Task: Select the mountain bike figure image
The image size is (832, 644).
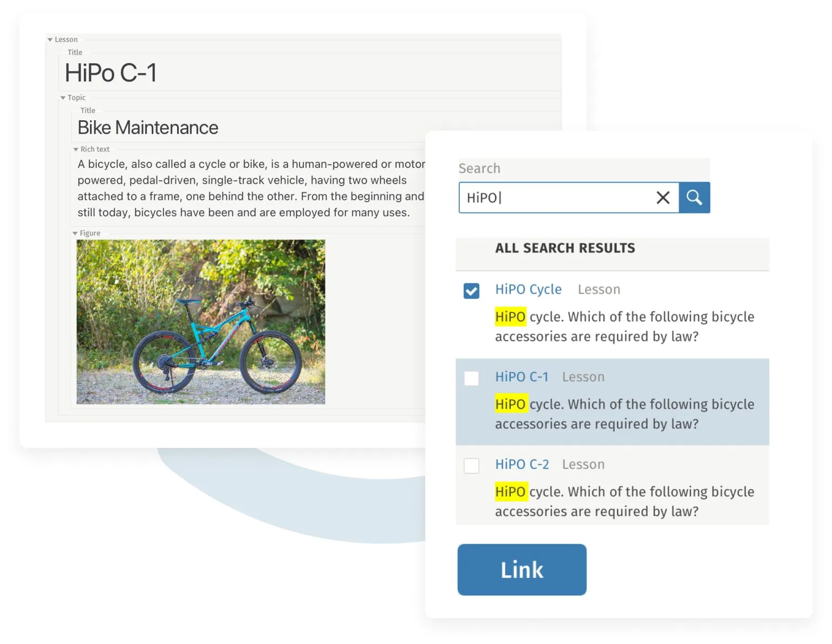Action: pos(200,322)
